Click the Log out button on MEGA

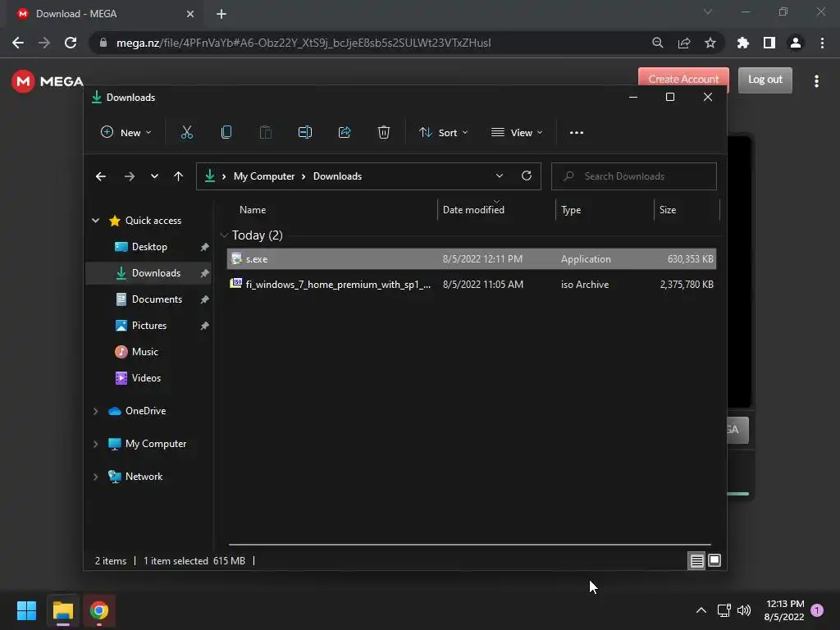coord(765,80)
